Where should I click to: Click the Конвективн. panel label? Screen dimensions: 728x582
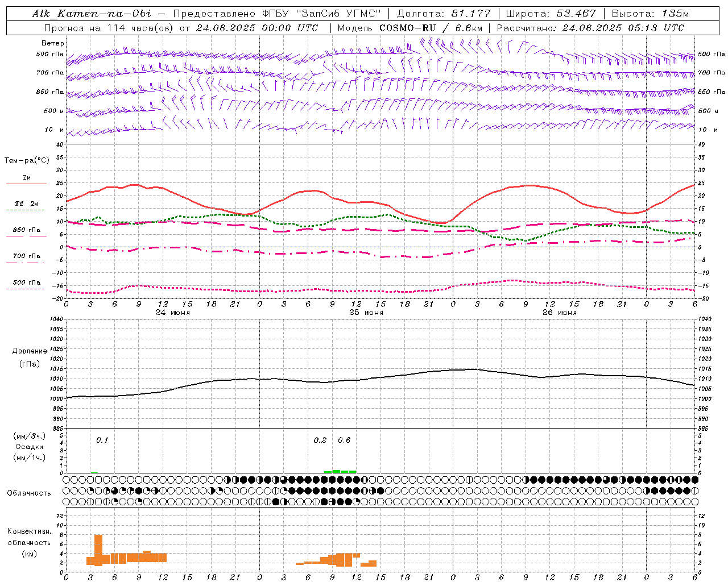pyautogui.click(x=29, y=531)
